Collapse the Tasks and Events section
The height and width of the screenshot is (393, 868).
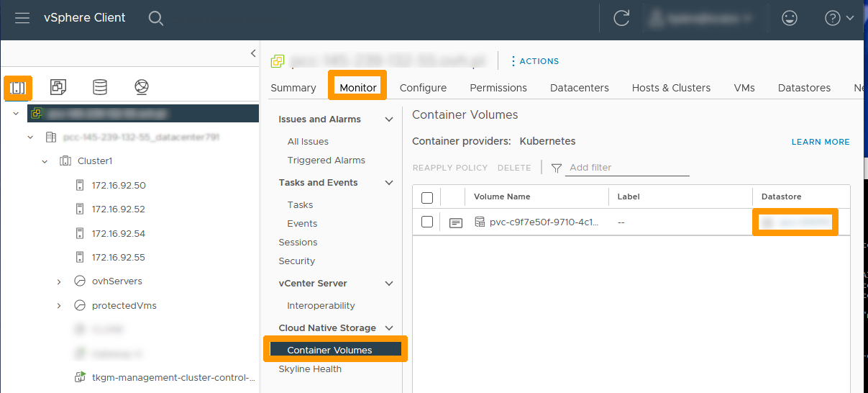(x=389, y=183)
